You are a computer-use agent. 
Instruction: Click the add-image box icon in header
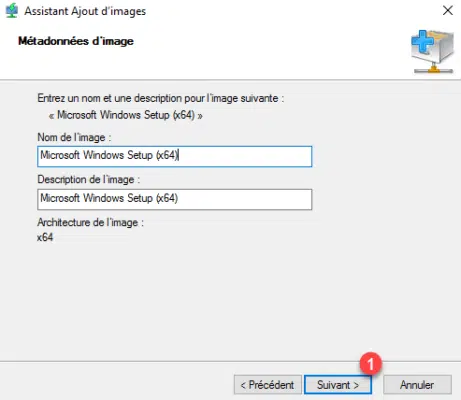pos(433,52)
